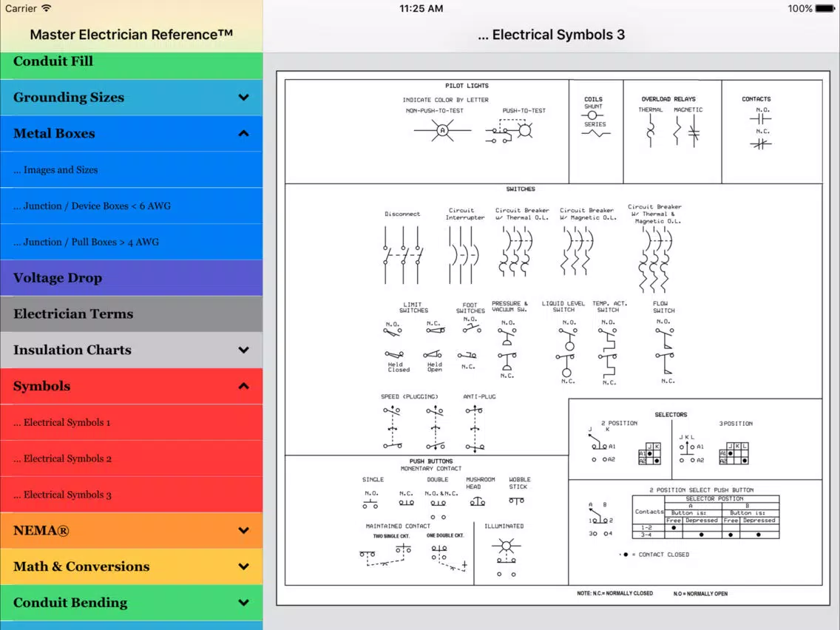The height and width of the screenshot is (630, 840).
Task: Collapse the Symbols section chevron
Action: 244,386
